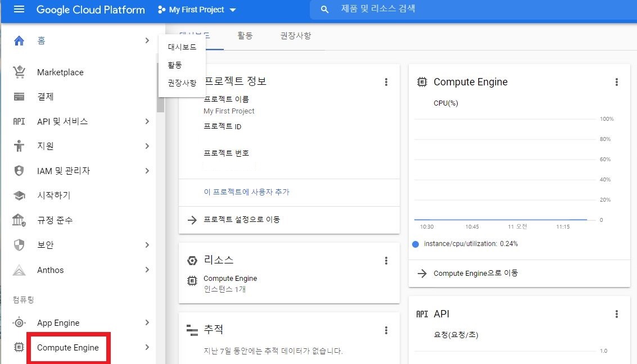Open 시작하기 from the sidebar
Image resolution: width=637 pixels, height=364 pixels.
[x=53, y=195]
